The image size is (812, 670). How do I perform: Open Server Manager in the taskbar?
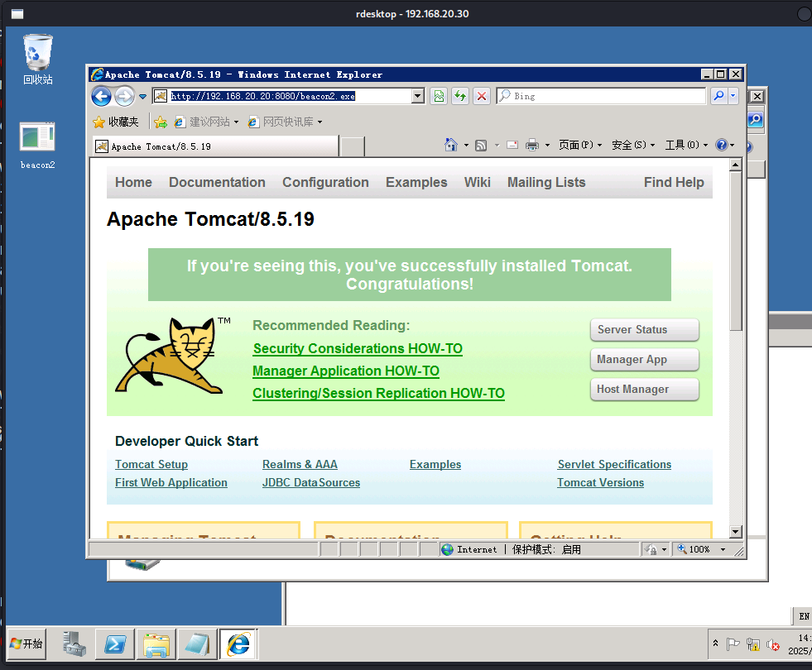[x=74, y=644]
